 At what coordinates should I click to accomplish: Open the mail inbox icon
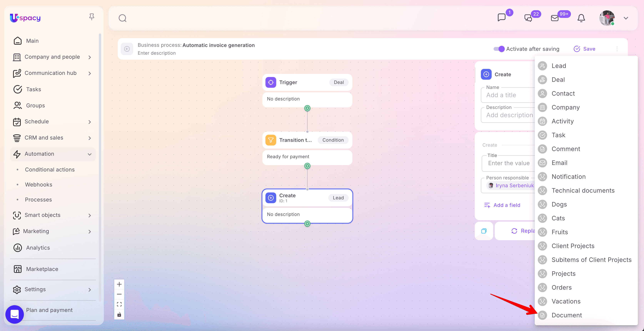555,18
